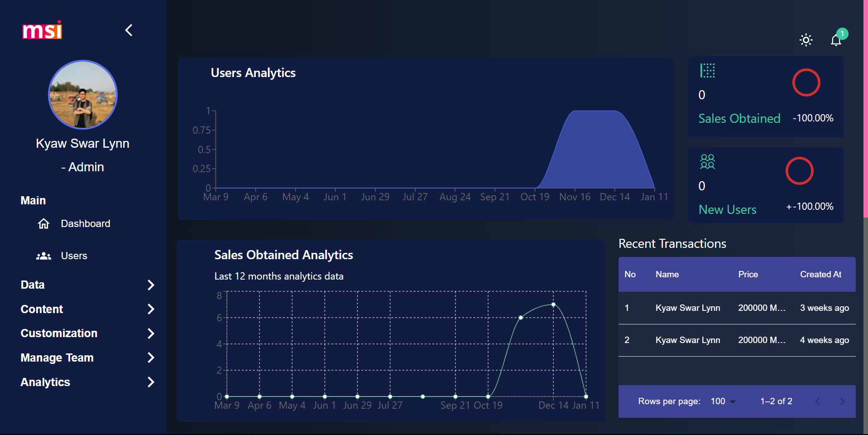Click Kyaw Swar Lynn in transaction row 2
This screenshot has height=435, width=868.
coord(688,340)
